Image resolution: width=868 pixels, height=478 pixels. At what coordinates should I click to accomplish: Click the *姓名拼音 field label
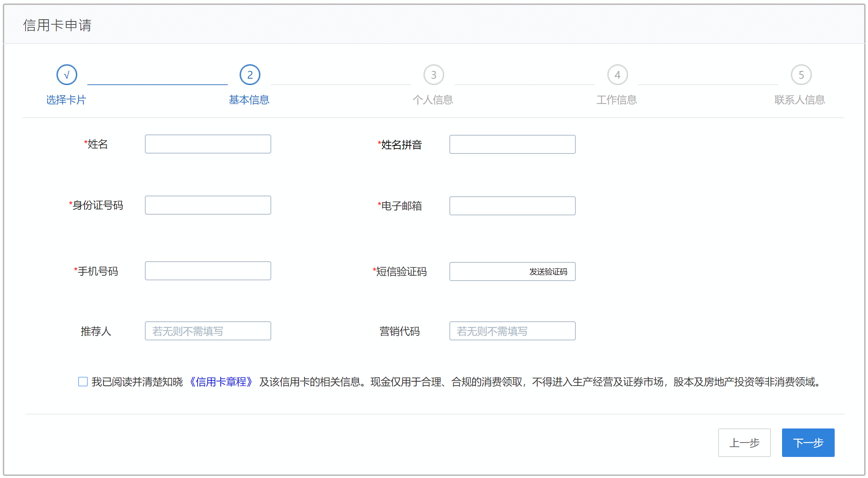(x=400, y=145)
